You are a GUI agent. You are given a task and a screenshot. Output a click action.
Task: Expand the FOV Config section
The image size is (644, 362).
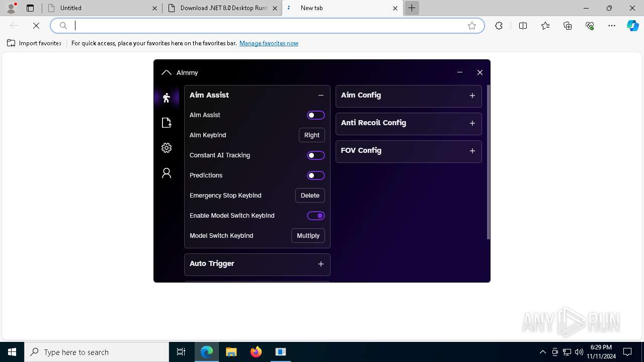pos(472,151)
